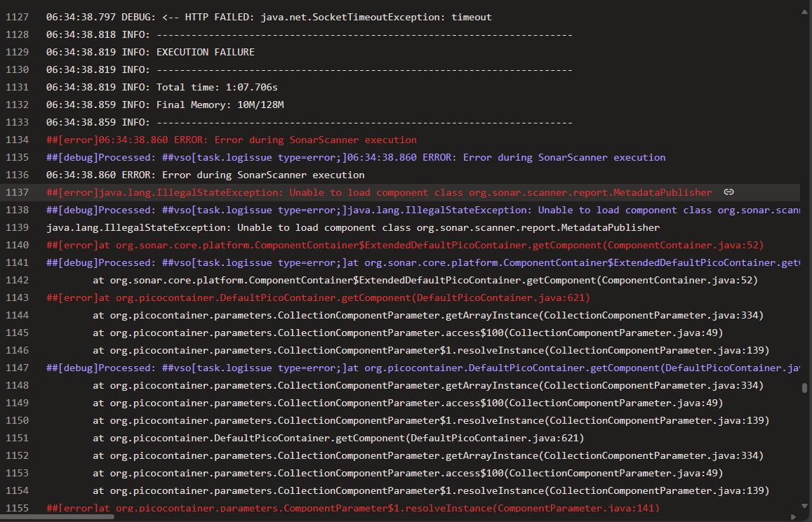
Task: Click the horizontal scrollbar thumb at bottom
Action: pyautogui.click(x=58, y=516)
